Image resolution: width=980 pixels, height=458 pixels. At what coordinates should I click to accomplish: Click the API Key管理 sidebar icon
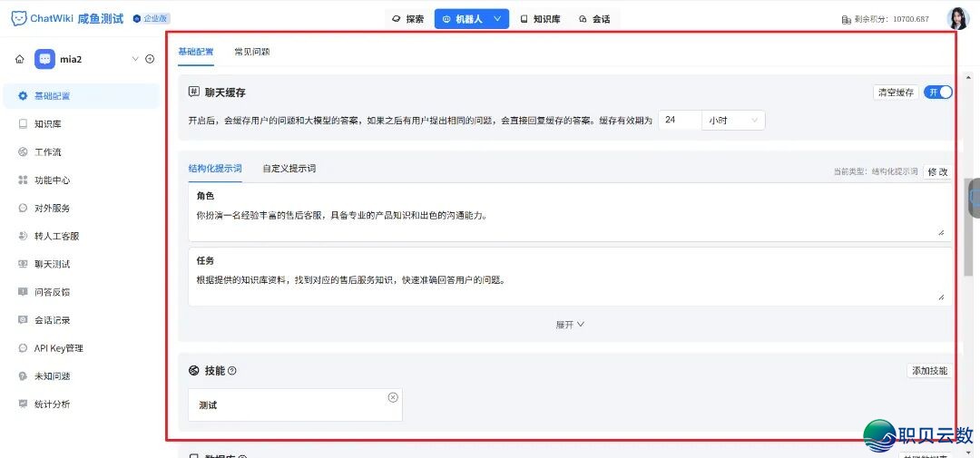23,348
